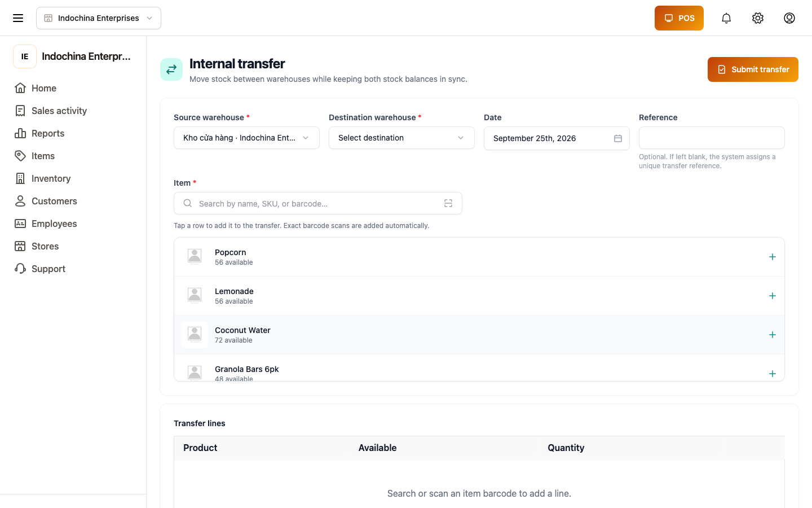Focus the Reference input field
The image size is (812, 508).
click(712, 138)
